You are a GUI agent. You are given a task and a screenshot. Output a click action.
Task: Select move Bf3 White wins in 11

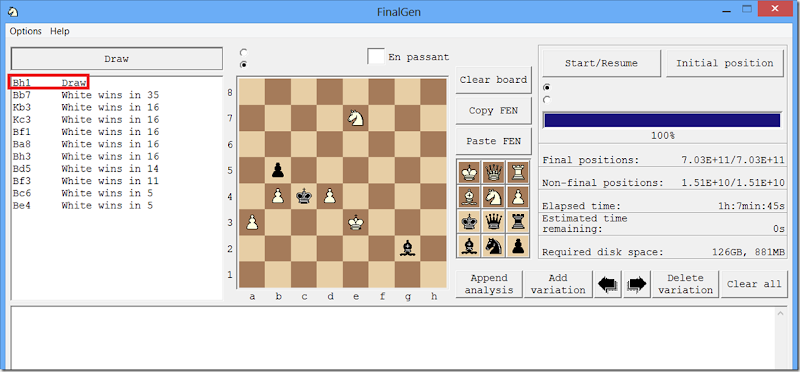coord(86,181)
